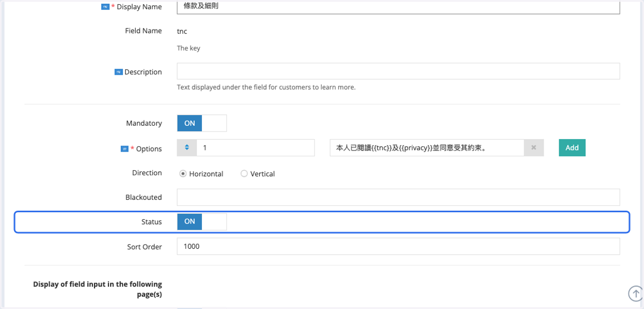Viewport: 644px width, 309px height.
Task: Remove the option with the x icon
Action: pyautogui.click(x=533, y=148)
